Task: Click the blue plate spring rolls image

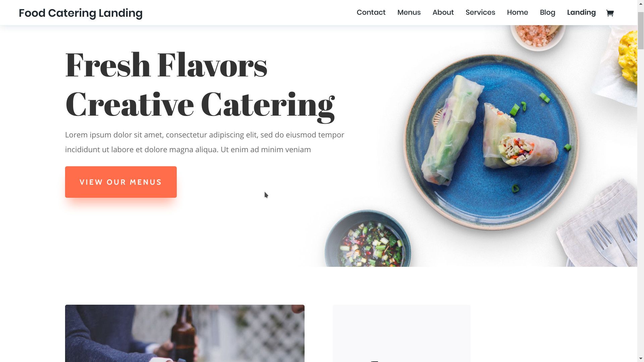Action: (x=491, y=142)
